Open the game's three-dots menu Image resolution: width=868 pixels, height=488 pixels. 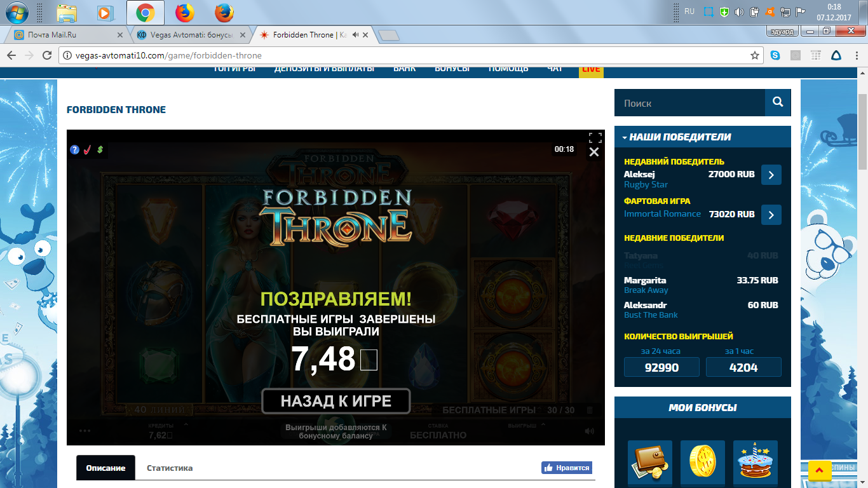(85, 431)
